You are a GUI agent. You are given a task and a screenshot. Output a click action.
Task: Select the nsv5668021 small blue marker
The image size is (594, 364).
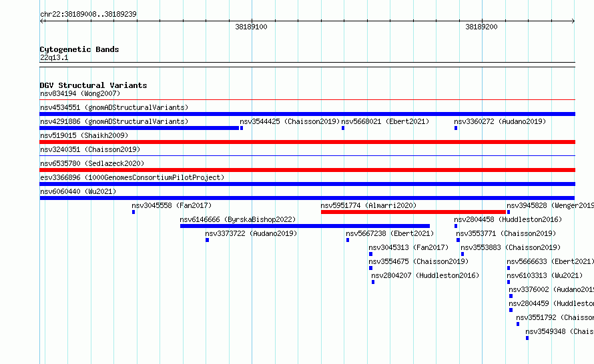pos(343,128)
